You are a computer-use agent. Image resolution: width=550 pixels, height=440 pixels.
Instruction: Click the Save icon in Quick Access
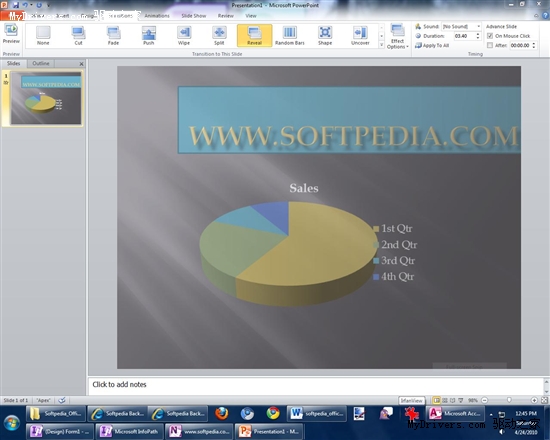15,5
